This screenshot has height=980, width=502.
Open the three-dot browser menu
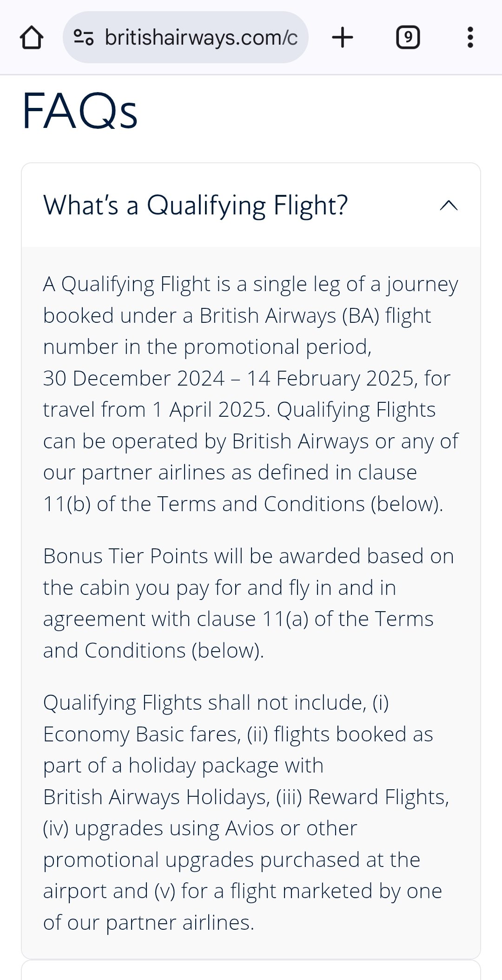(470, 37)
